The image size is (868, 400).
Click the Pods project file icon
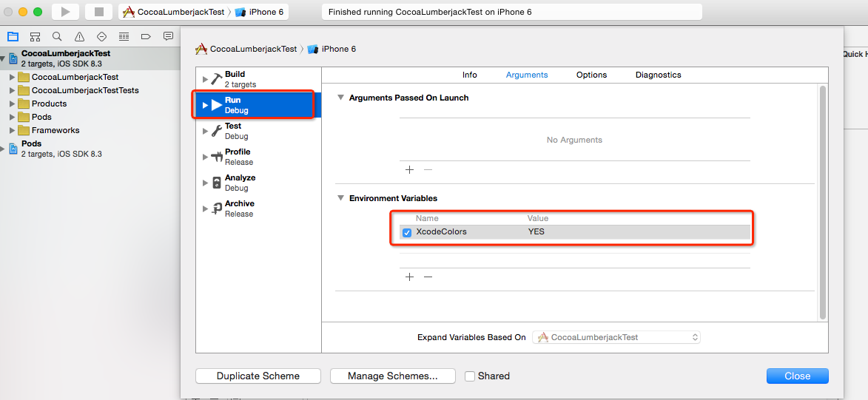13,149
